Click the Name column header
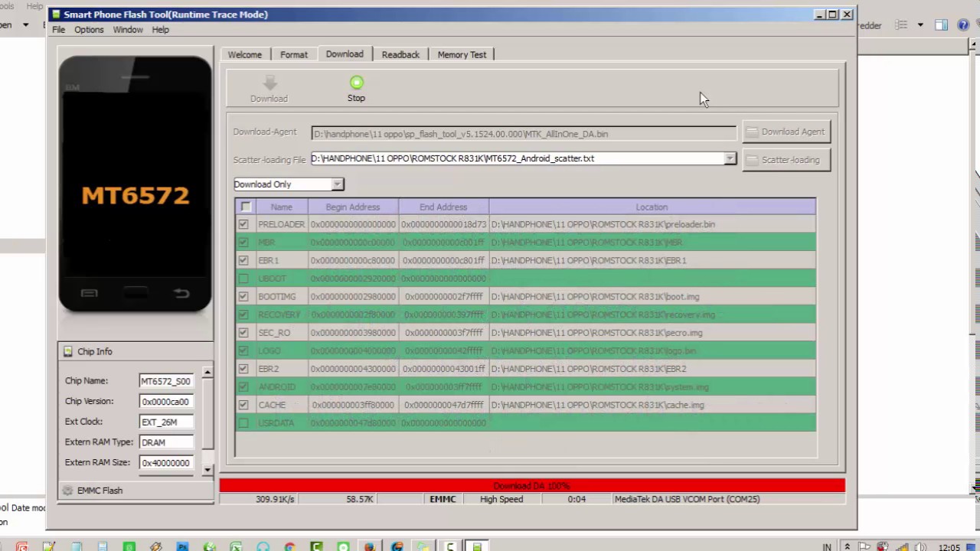 click(281, 207)
